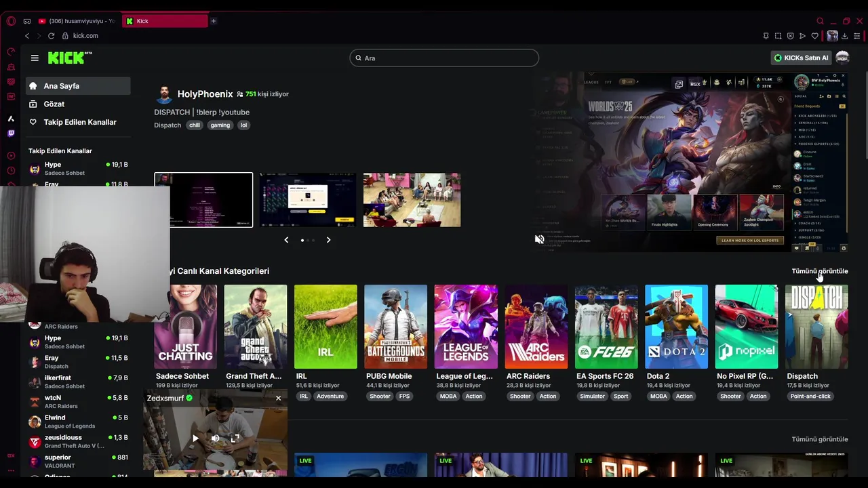Unmute the featured stream player

coord(539,239)
